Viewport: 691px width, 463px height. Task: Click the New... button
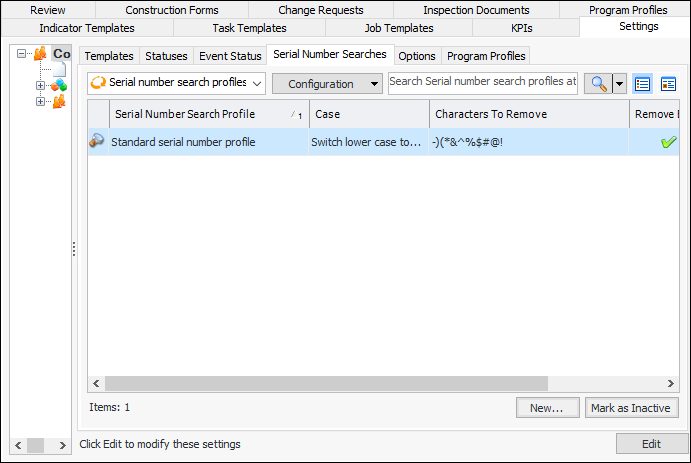pyautogui.click(x=547, y=408)
